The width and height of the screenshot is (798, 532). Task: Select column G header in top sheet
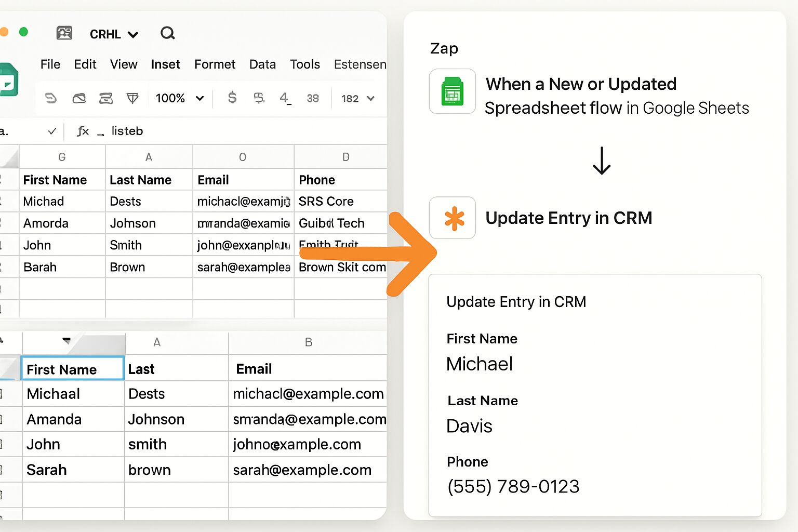tap(62, 157)
